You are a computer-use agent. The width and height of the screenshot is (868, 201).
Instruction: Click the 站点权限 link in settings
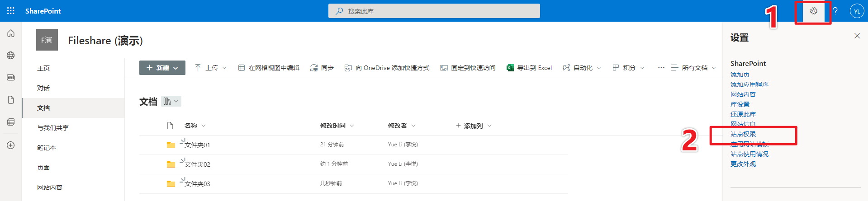743,134
